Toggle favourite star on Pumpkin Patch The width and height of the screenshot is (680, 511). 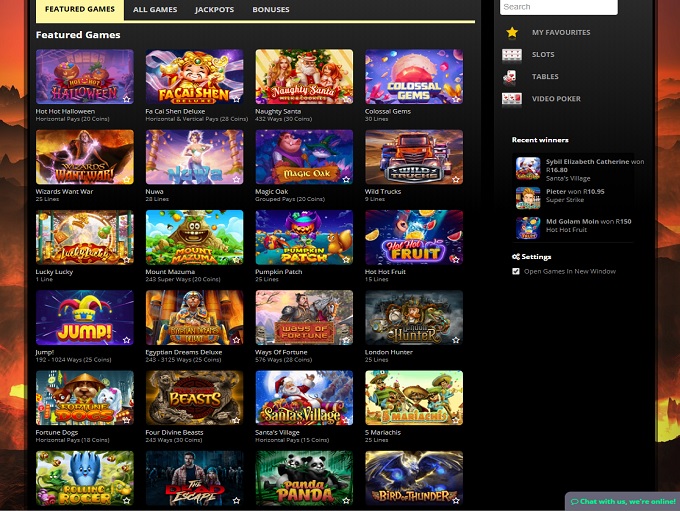pyautogui.click(x=346, y=260)
